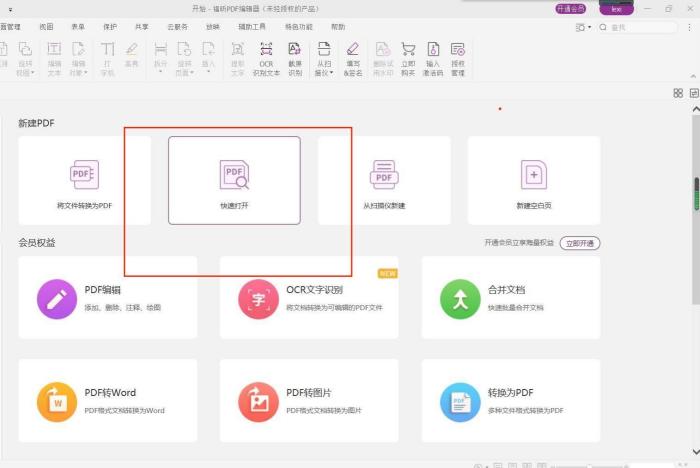Switch to the 辅助工具 tab
700x468 pixels.
click(x=251, y=27)
